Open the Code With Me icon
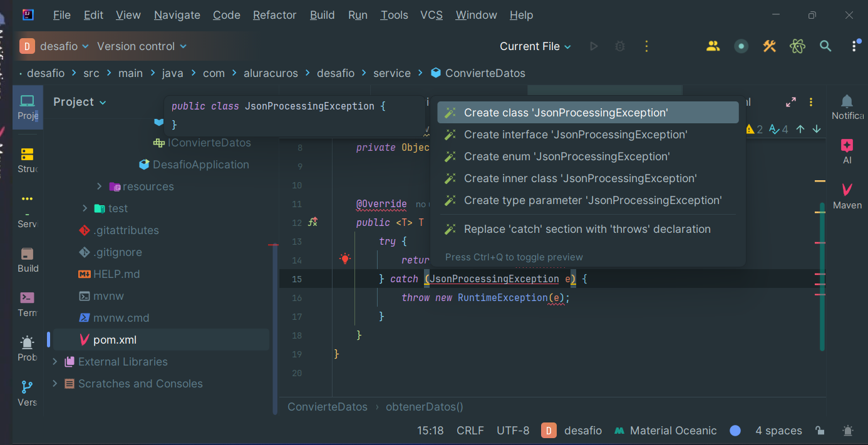This screenshot has height=445, width=868. pos(713,46)
